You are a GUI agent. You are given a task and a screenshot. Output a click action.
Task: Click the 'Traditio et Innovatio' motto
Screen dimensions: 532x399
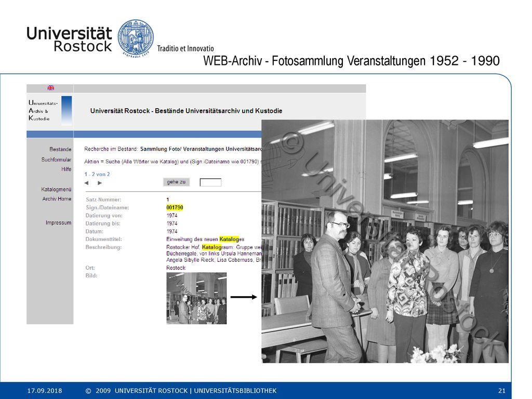pos(185,48)
